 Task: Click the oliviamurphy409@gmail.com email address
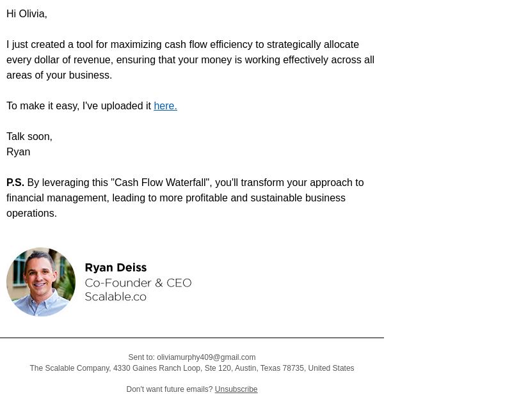click(206, 357)
